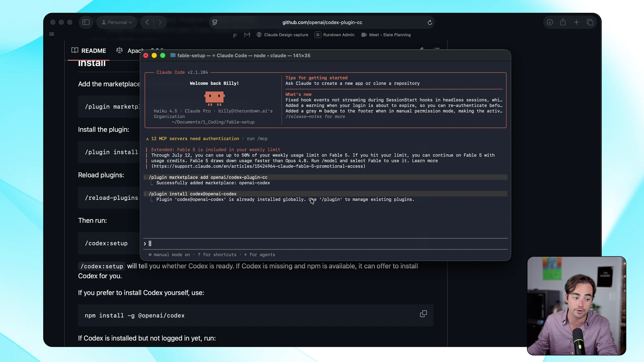
Task: Maximize the terminal with the green button
Action: pyautogui.click(x=163, y=56)
